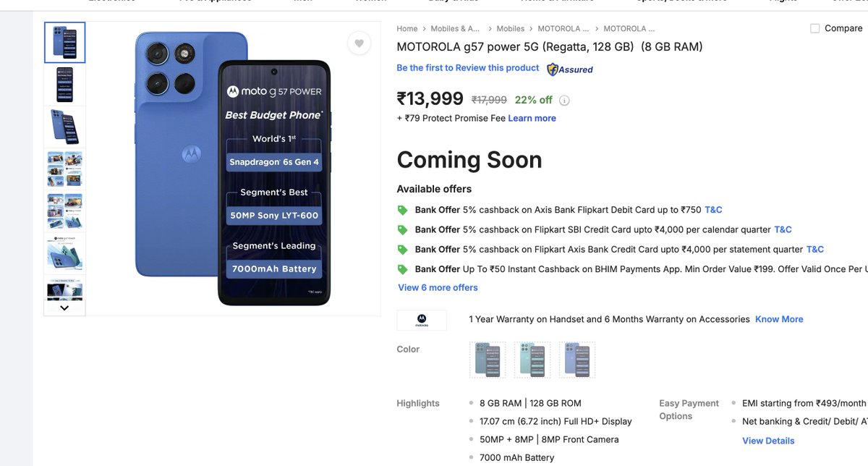Screen dimensions: 868x466
Task: Click the Motorola brand logo box
Action: (422, 320)
